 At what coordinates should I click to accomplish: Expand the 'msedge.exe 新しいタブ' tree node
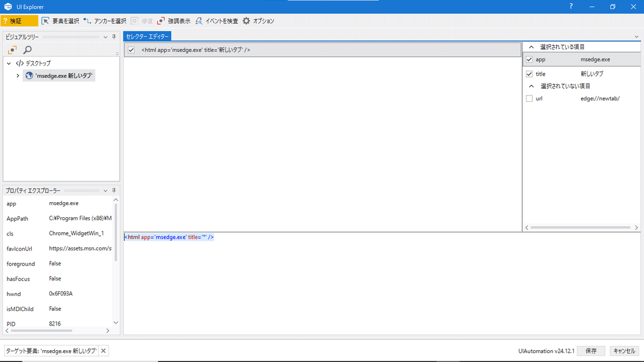(x=18, y=76)
